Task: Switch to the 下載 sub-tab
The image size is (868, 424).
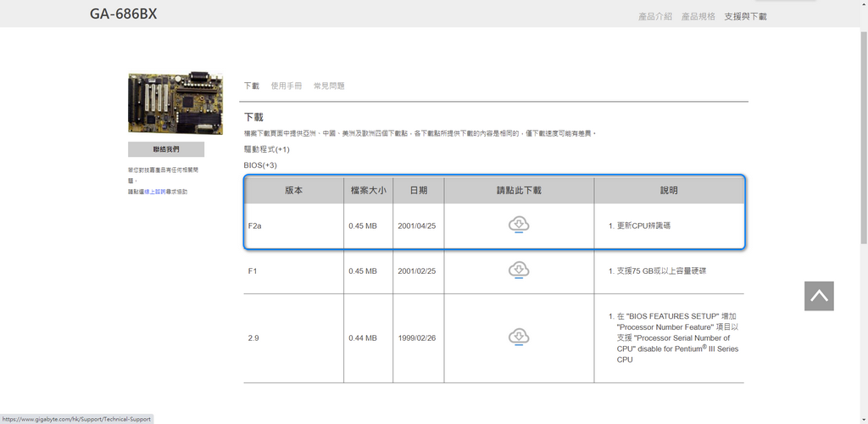Action: point(251,86)
